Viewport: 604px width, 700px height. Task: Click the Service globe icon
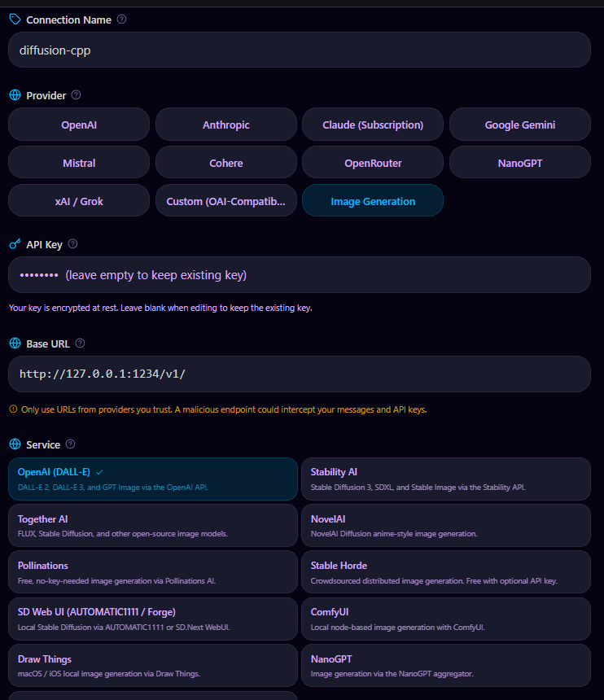point(15,444)
